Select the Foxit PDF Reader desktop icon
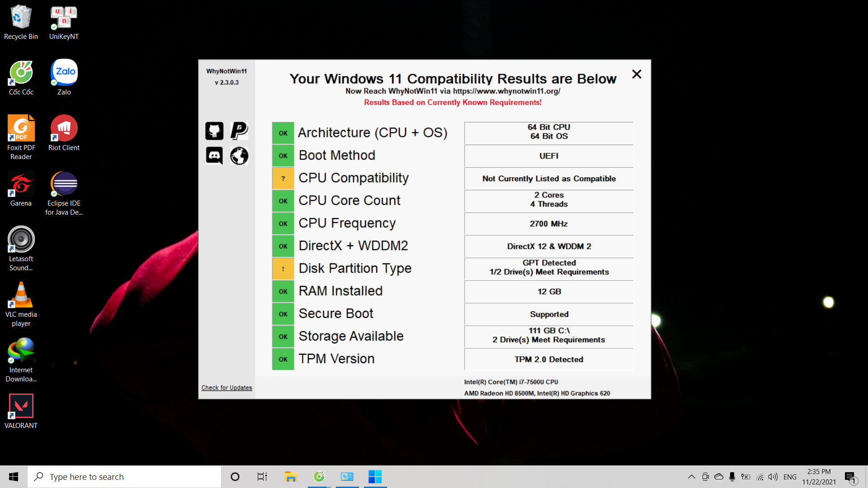Viewport: 868px width, 488px height. tap(21, 137)
